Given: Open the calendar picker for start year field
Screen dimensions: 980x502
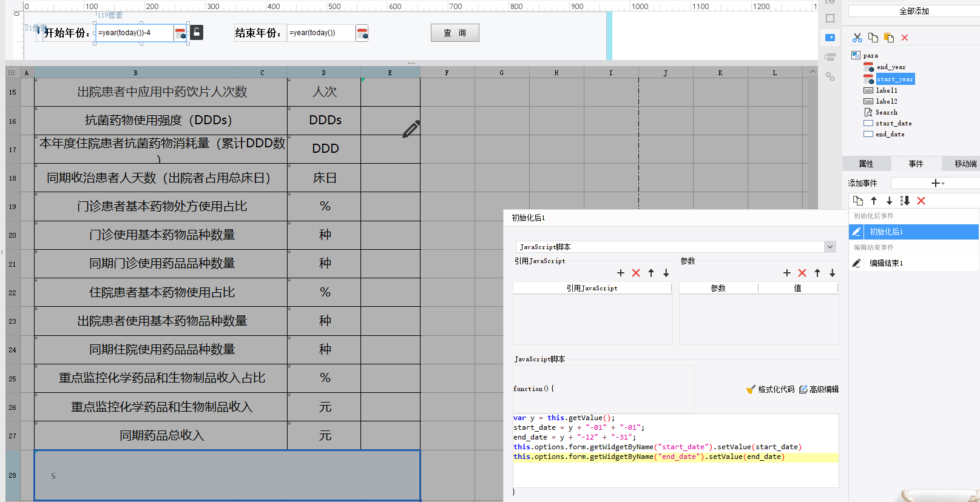Looking at the screenshot, I should (180, 33).
